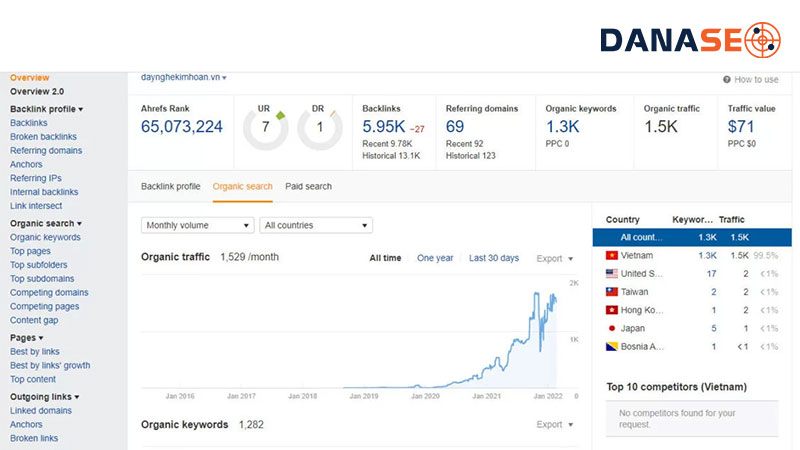Click Japan keywords count 5

(x=714, y=329)
